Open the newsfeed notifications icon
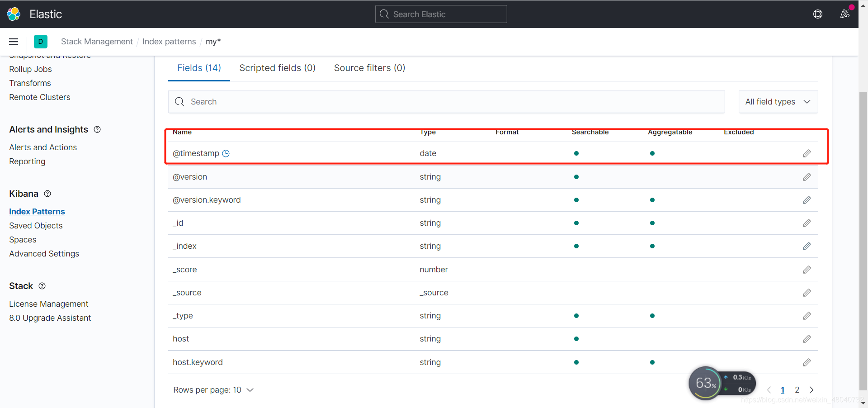 coord(845,14)
